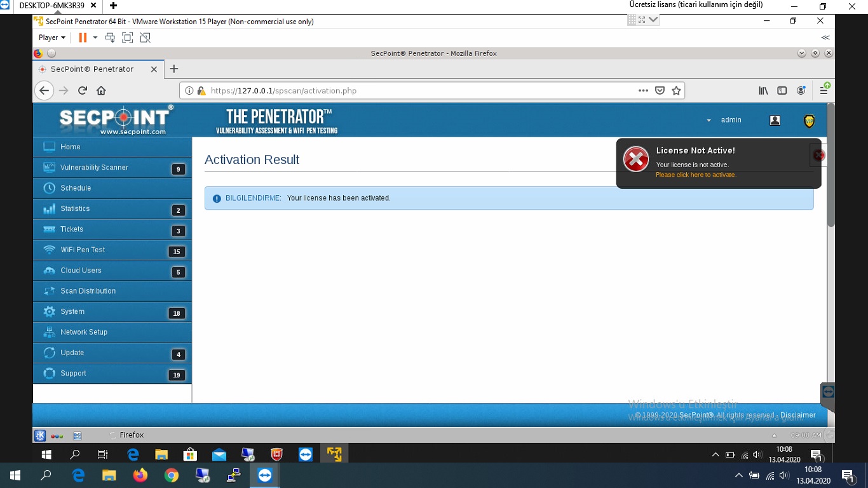This screenshot has width=868, height=488.
Task: Open the page actions three-dot menu
Action: [x=643, y=91]
